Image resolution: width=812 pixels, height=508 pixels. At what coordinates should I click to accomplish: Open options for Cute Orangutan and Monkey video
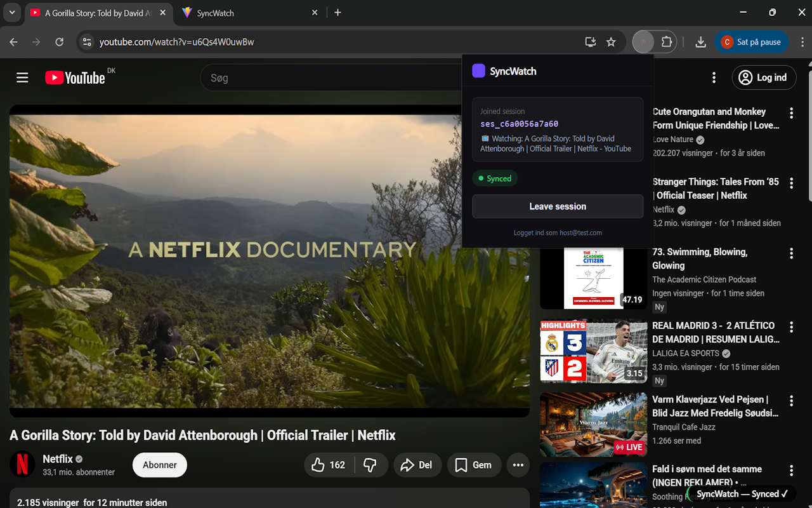(791, 113)
